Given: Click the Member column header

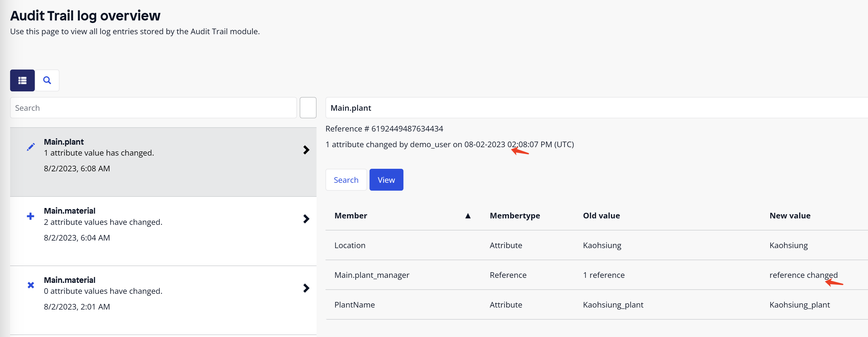Looking at the screenshot, I should (x=350, y=216).
